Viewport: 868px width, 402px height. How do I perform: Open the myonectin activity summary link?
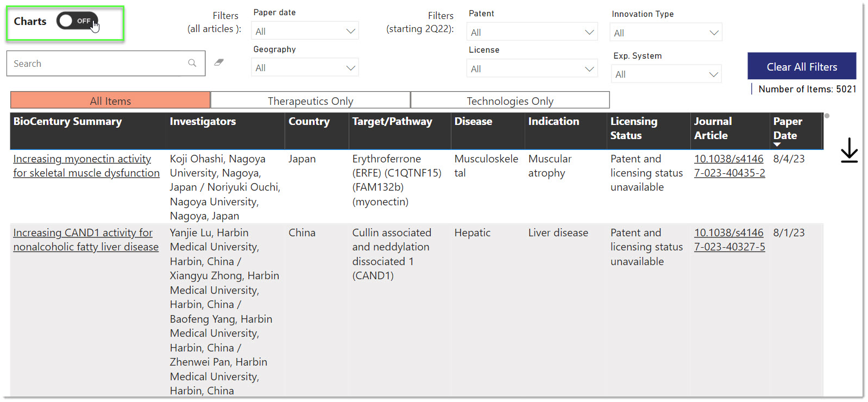tap(86, 166)
